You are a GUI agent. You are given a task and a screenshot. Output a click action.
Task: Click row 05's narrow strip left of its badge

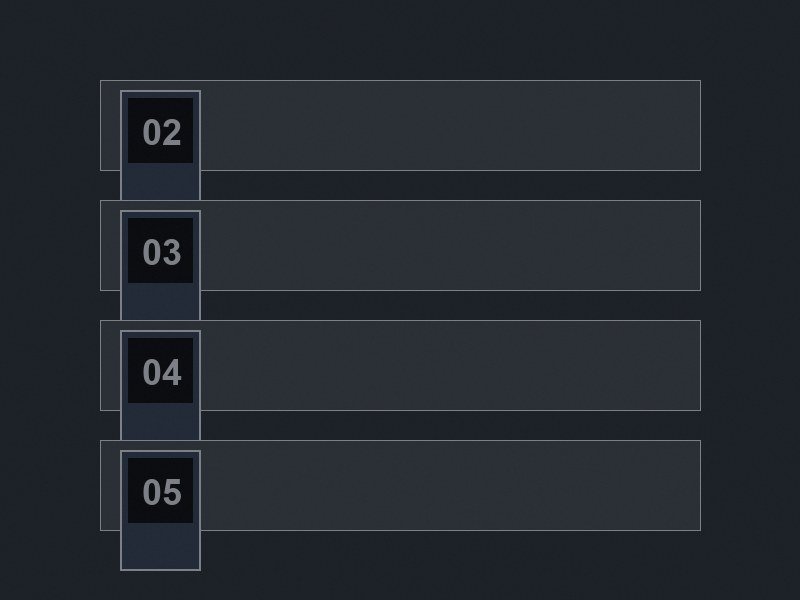(x=110, y=485)
